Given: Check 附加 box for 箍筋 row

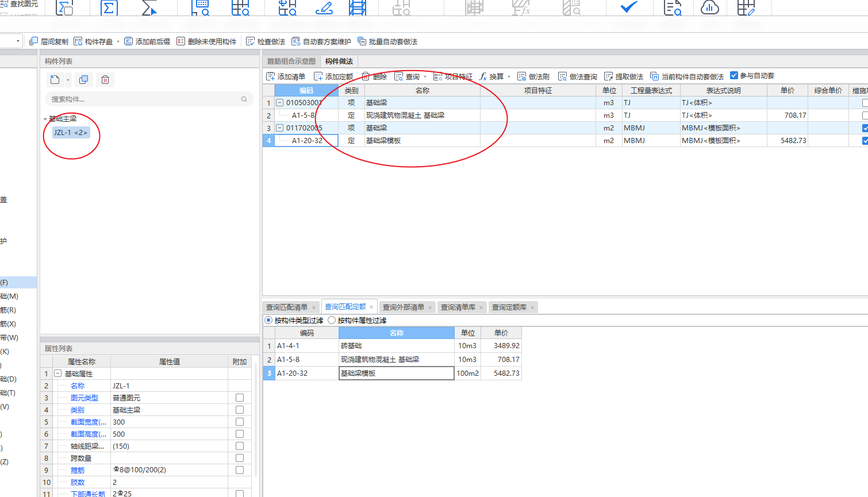Looking at the screenshot, I should (x=240, y=470).
